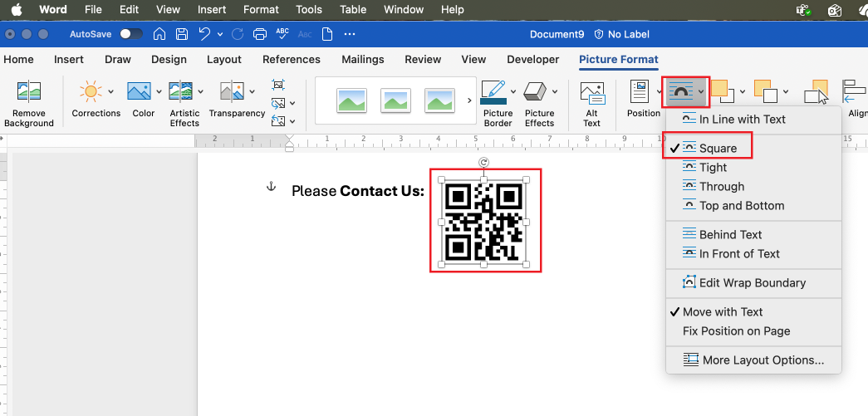The image size is (868, 416).
Task: Expand the Picture Effects dropdown arrow
Action: pyautogui.click(x=555, y=91)
